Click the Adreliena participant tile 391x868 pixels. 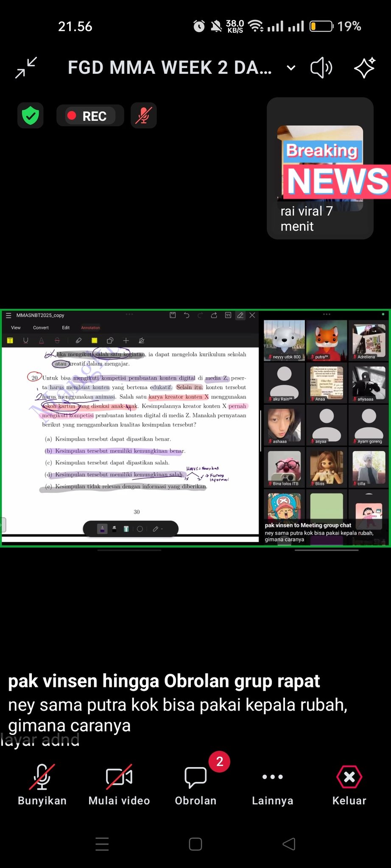(x=368, y=340)
